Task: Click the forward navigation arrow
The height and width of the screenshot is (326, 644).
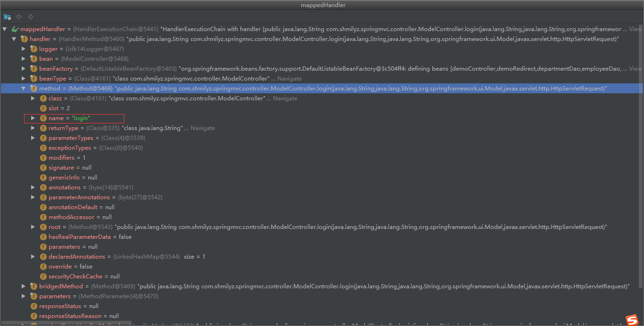Action: click(x=30, y=16)
